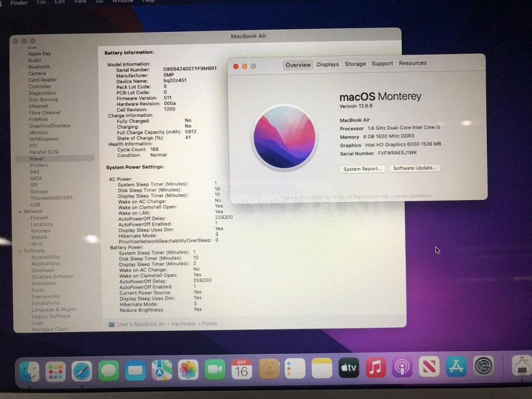Launch the Messages app in dock

[109, 370]
